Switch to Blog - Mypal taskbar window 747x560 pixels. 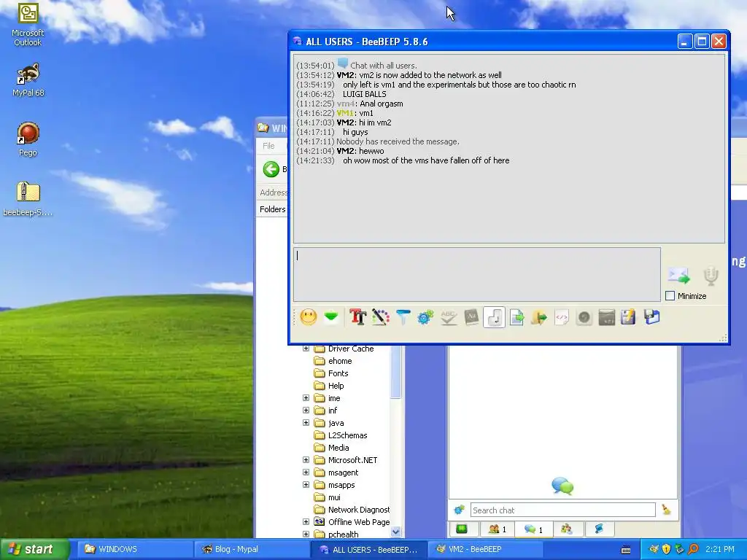pos(250,549)
